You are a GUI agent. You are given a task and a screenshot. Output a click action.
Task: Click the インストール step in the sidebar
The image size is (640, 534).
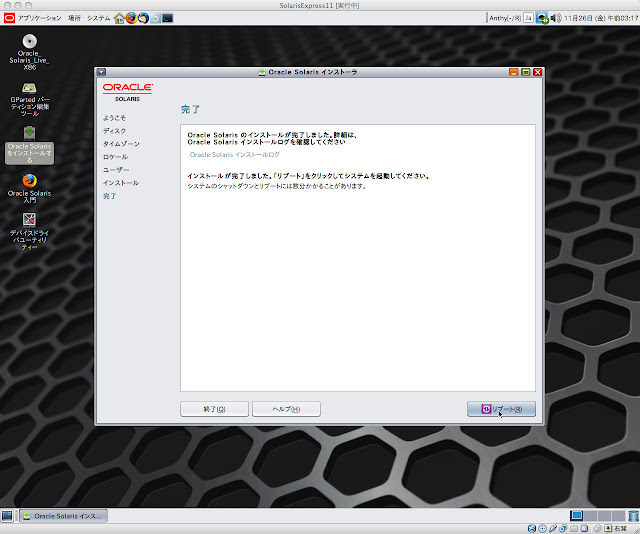point(121,183)
